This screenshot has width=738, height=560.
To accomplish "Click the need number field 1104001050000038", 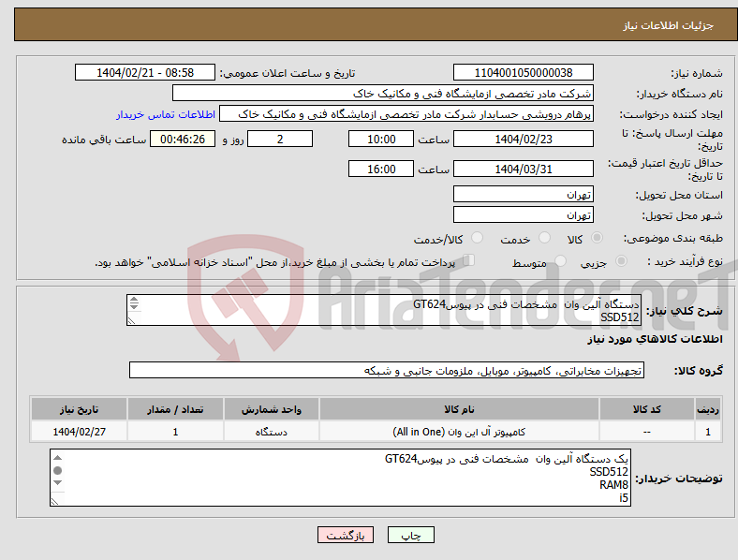I will click(524, 72).
